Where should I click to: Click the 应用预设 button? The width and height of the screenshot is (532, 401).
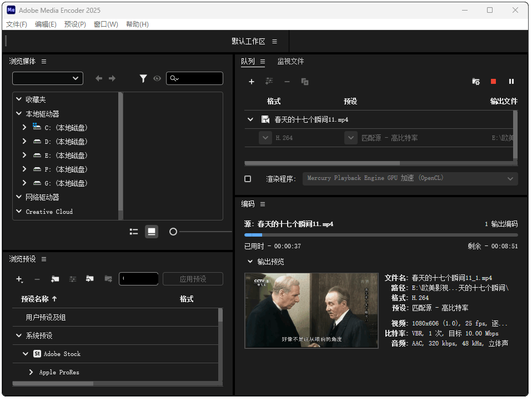coord(193,278)
